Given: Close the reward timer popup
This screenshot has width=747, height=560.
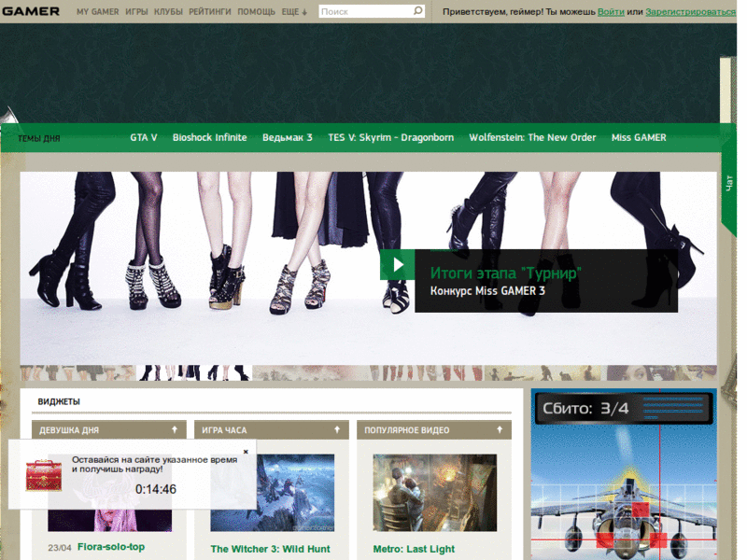Looking at the screenshot, I should click(246, 452).
